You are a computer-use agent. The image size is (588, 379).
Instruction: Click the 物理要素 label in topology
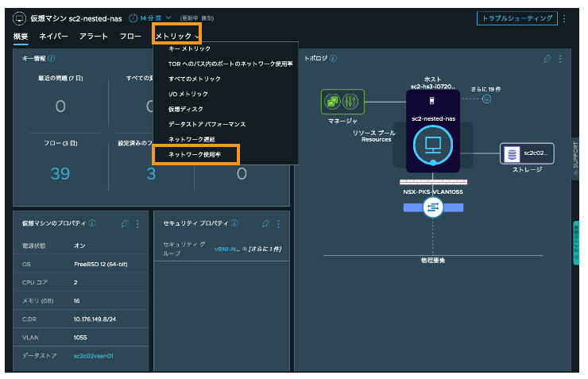point(433,260)
